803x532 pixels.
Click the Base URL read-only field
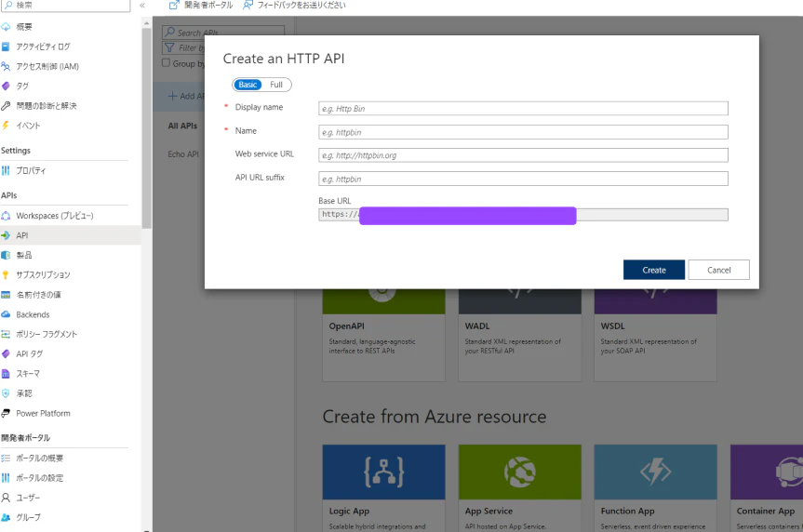(523, 215)
